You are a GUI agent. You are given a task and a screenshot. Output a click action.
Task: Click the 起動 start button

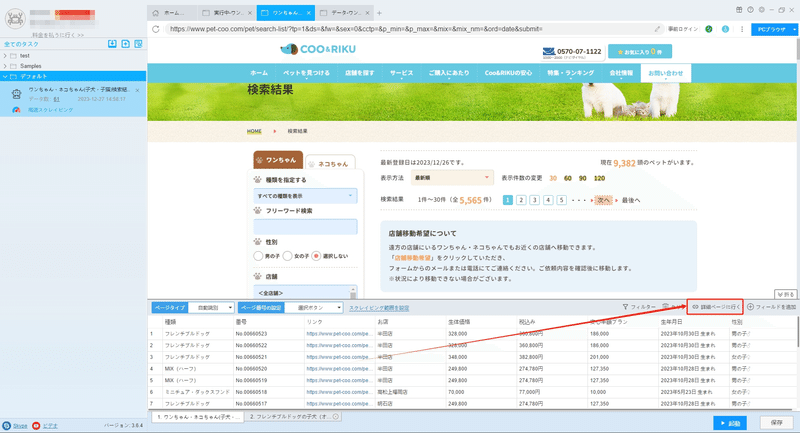click(x=730, y=423)
